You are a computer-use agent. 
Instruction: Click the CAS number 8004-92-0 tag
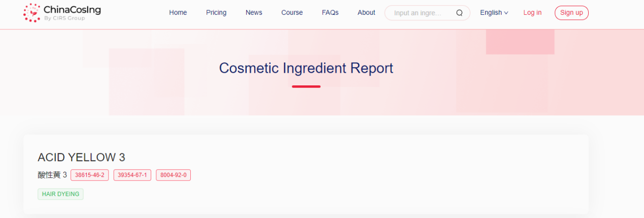point(173,175)
